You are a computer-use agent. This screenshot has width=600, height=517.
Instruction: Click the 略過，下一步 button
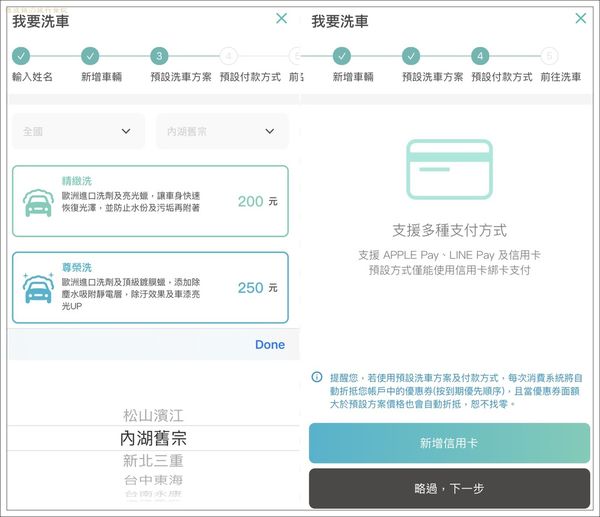click(x=449, y=489)
